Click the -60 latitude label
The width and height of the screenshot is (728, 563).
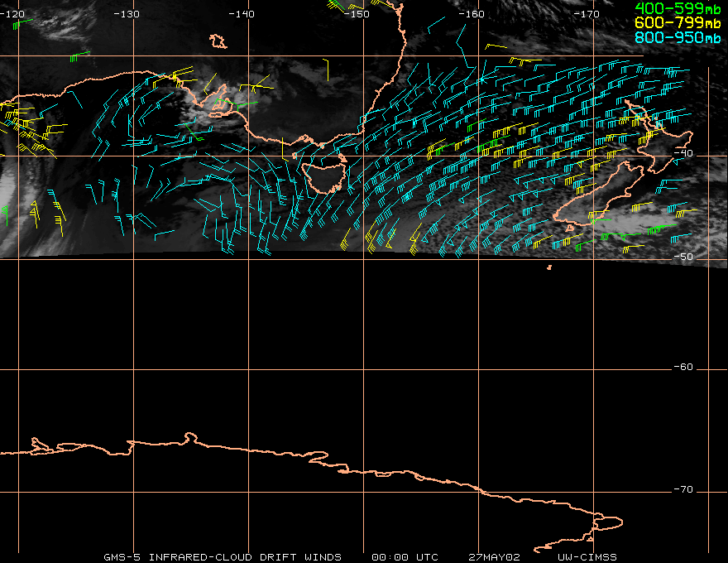683,367
